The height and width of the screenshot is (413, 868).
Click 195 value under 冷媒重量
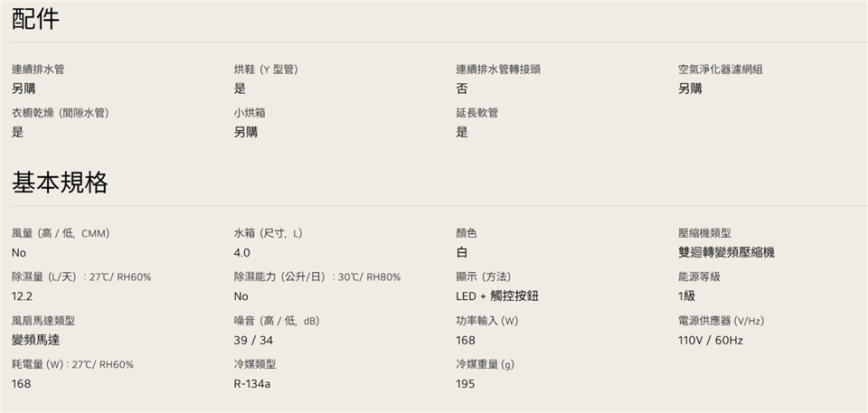click(x=466, y=383)
